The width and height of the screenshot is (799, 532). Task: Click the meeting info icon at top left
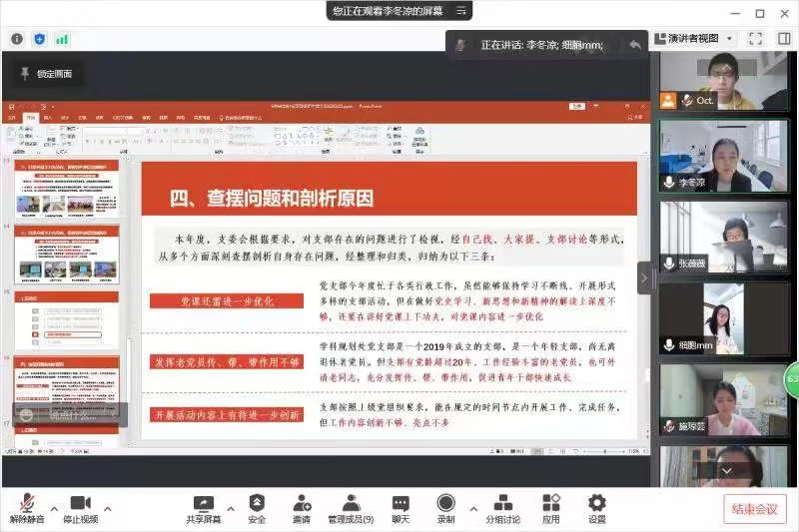click(17, 39)
